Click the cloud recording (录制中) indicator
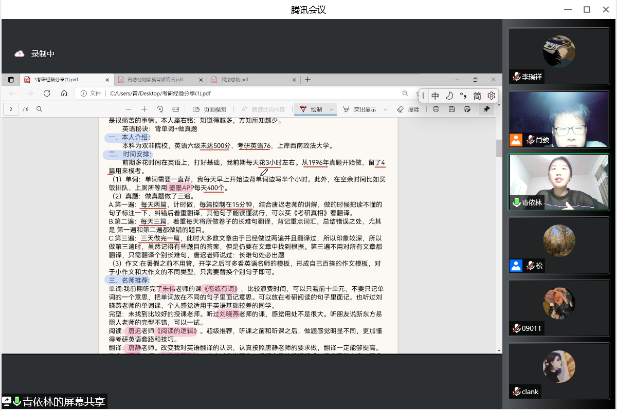This screenshot has height=410, width=617. click(34, 54)
